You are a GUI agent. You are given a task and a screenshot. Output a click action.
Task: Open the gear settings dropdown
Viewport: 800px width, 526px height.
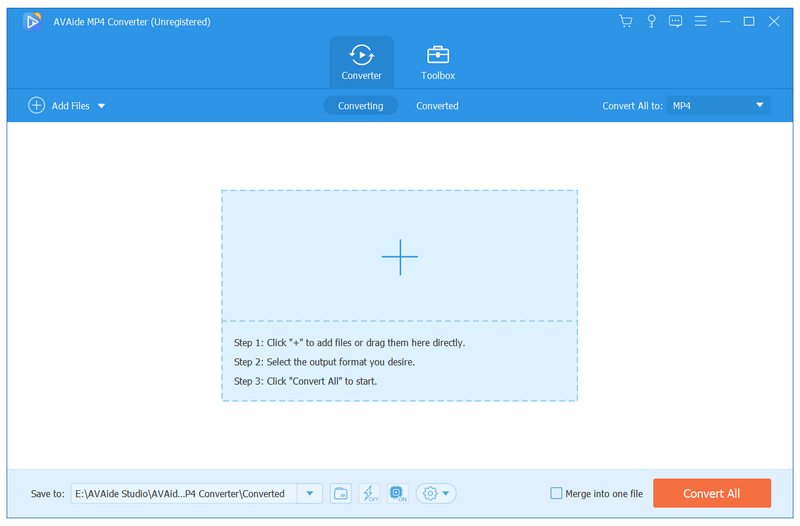[436, 493]
